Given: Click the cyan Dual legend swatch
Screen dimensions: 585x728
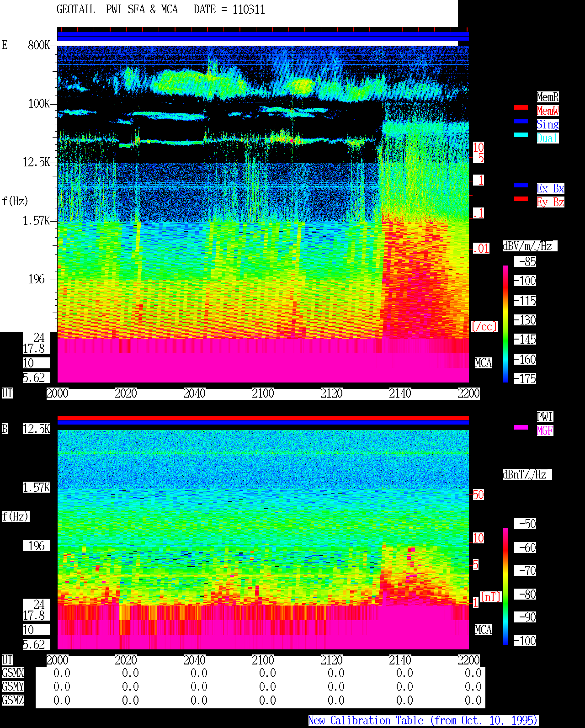Looking at the screenshot, I should pyautogui.click(x=521, y=135).
